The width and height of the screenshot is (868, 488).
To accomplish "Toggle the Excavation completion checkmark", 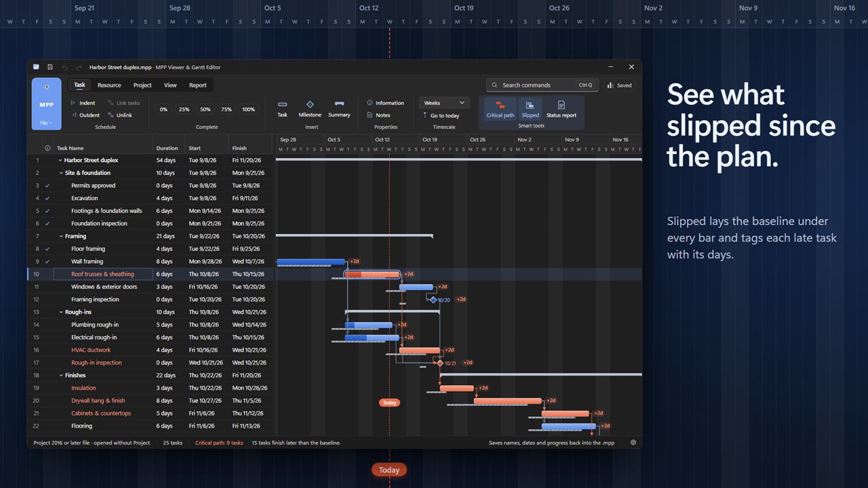I will [x=47, y=198].
